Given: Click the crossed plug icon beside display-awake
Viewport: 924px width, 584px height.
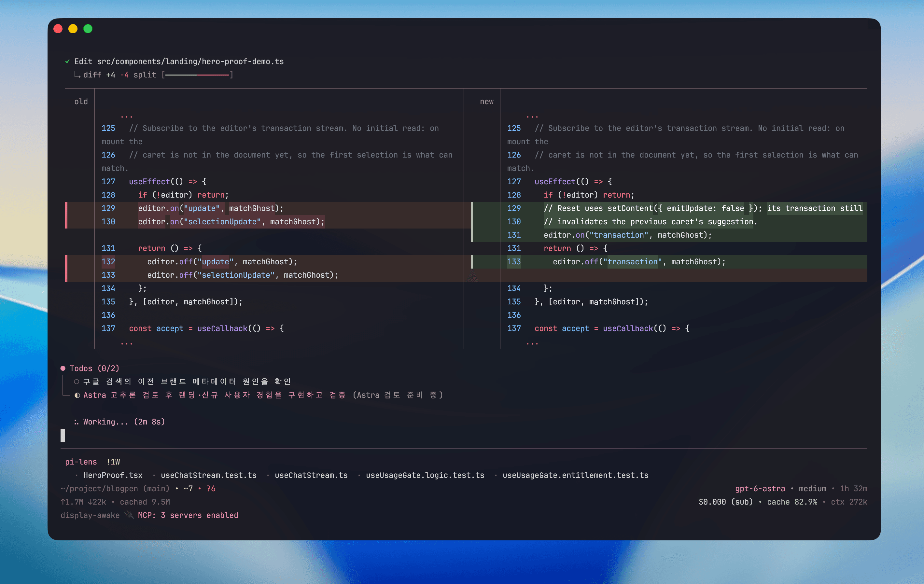Looking at the screenshot, I should point(129,515).
